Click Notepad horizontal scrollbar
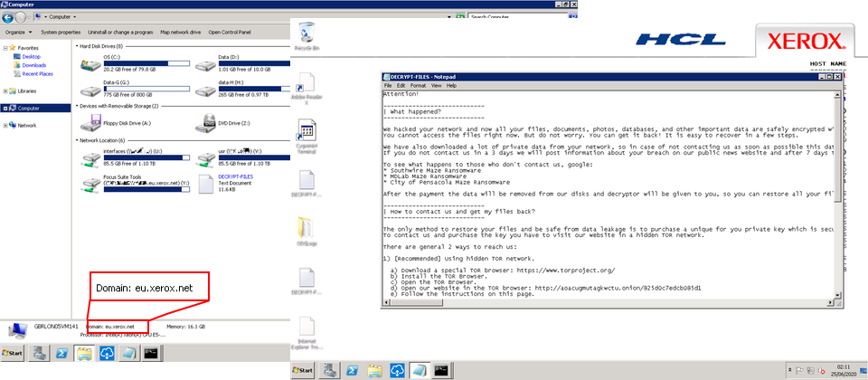868x380 pixels. [609, 302]
